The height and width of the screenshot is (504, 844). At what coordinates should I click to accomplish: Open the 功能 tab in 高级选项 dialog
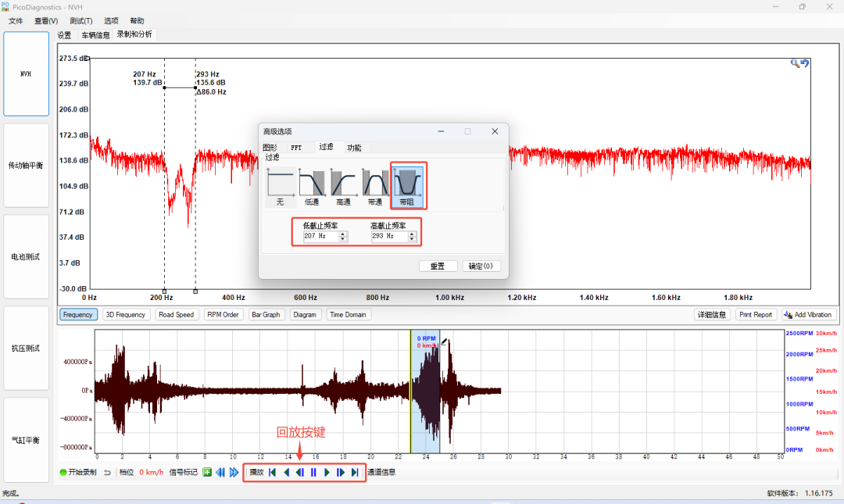354,148
